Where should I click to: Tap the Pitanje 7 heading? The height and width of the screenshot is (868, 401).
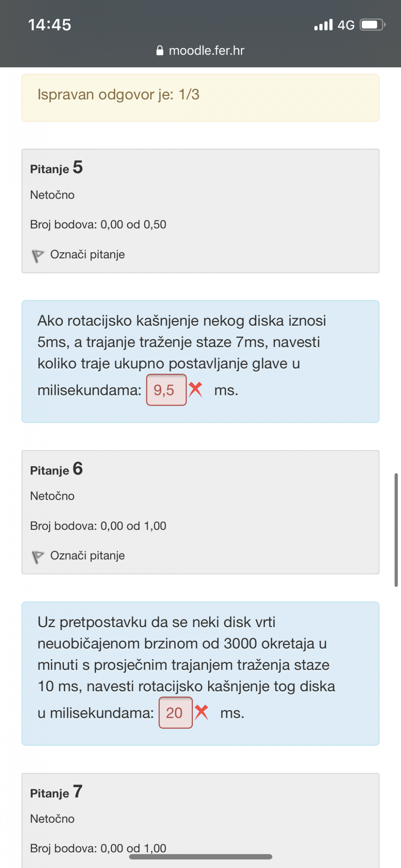[57, 792]
